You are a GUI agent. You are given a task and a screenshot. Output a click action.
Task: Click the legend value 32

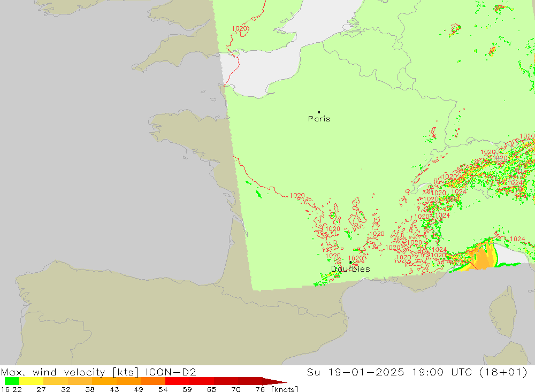(x=65, y=389)
